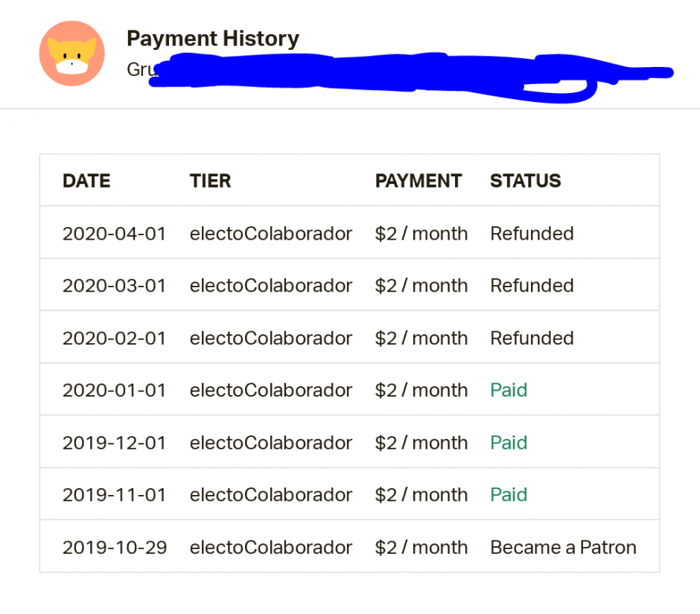This screenshot has height=614, width=700.
Task: Click Refunded status for 2020-03-01
Action: (532, 286)
